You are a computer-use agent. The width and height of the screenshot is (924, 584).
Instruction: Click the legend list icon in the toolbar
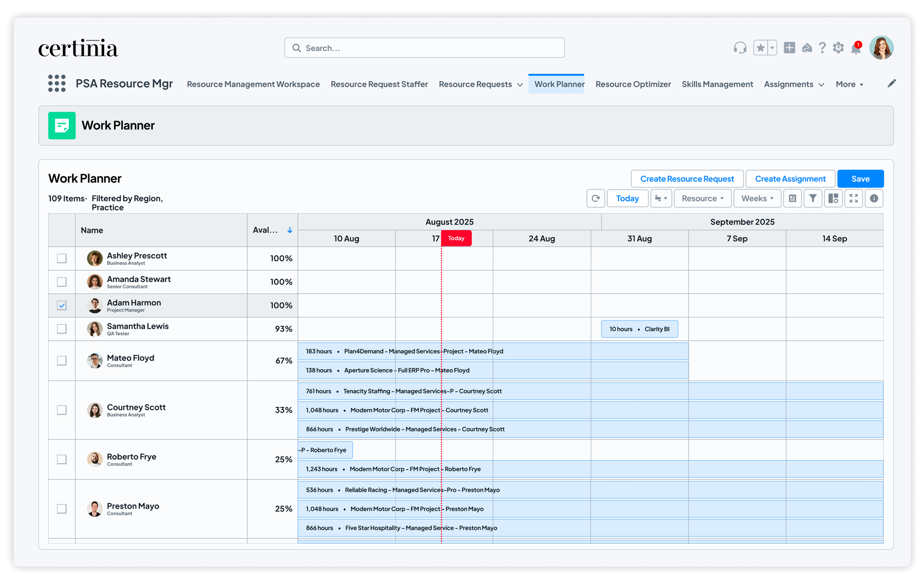point(792,198)
